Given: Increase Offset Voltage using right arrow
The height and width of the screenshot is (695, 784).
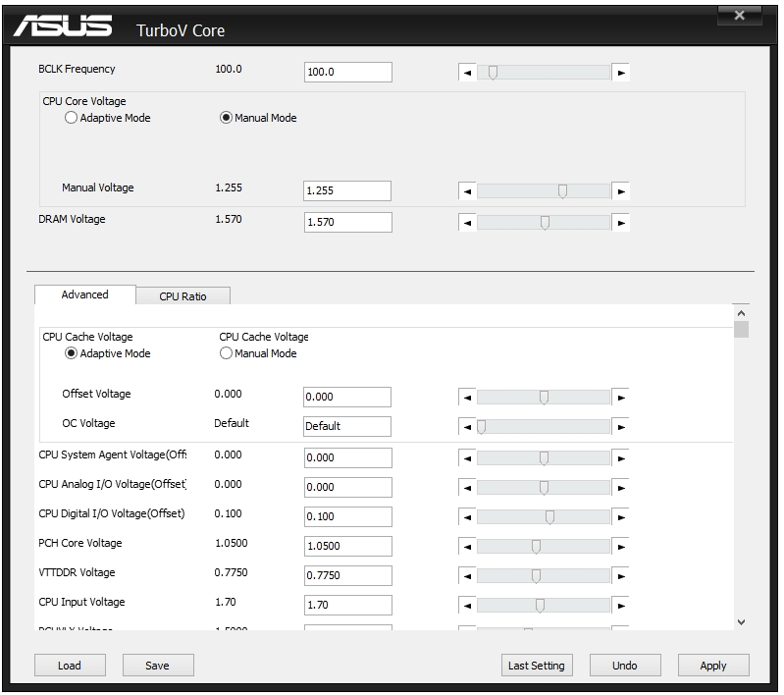Looking at the screenshot, I should (620, 398).
